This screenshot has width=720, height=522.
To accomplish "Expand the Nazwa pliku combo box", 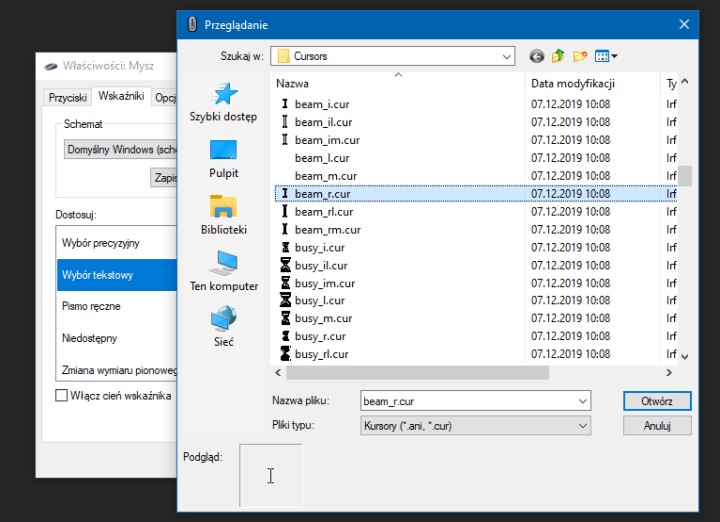I will (x=583, y=401).
